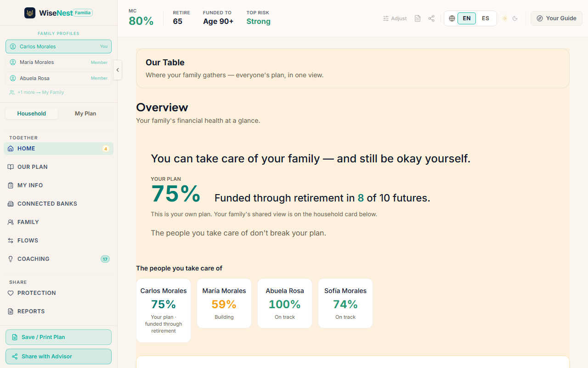Click the globe language icon
Image resolution: width=588 pixels, height=368 pixels.
click(x=452, y=18)
